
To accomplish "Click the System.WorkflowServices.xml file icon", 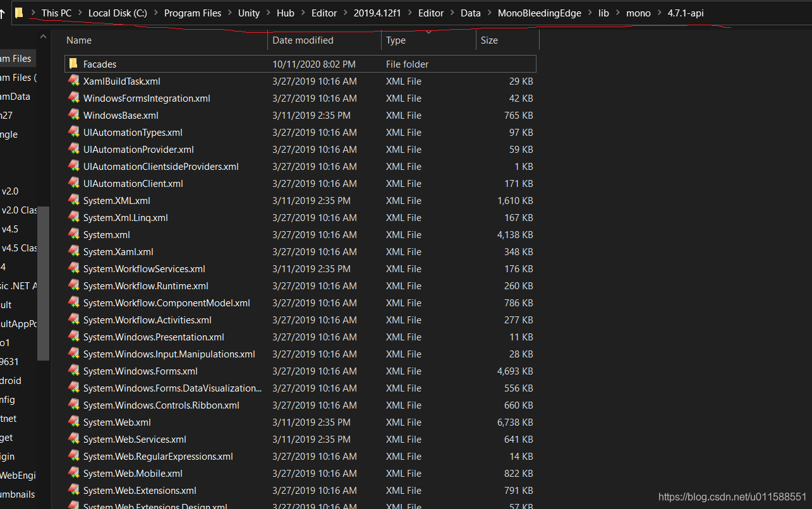I will [x=73, y=268].
